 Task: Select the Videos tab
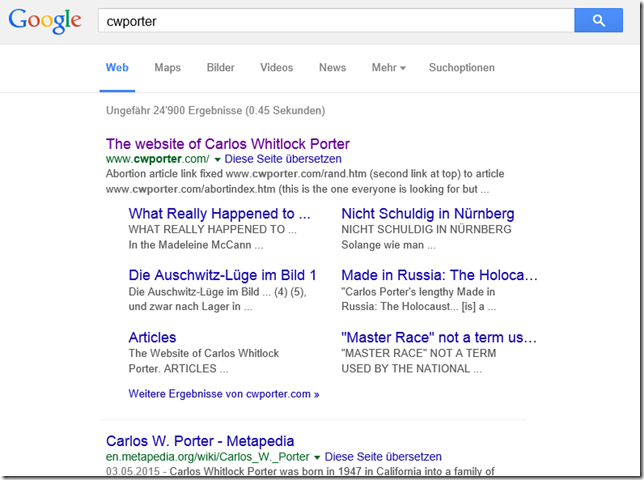[x=276, y=68]
